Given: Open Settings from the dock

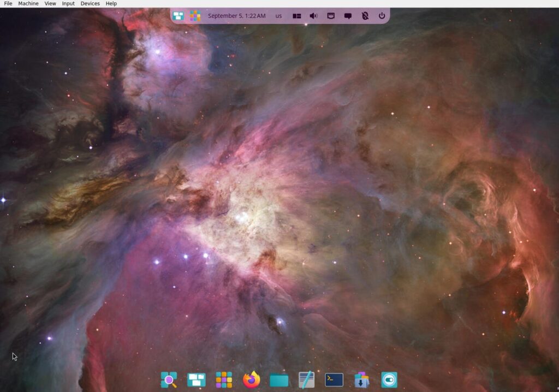Looking at the screenshot, I should pos(389,379).
